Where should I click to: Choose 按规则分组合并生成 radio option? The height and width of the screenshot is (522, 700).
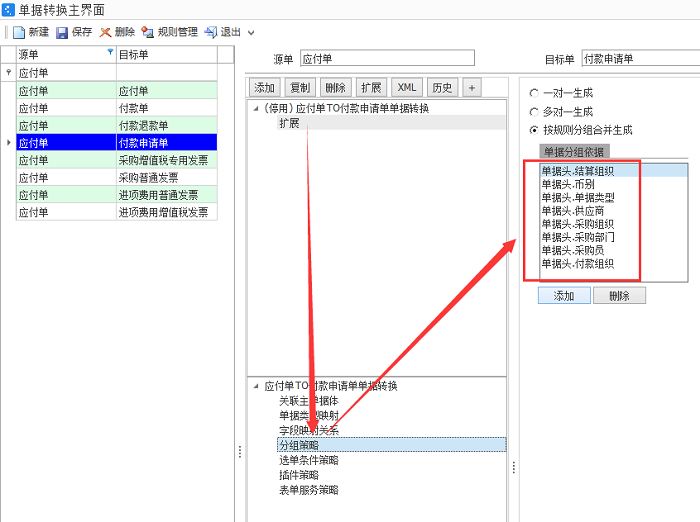tap(534, 130)
